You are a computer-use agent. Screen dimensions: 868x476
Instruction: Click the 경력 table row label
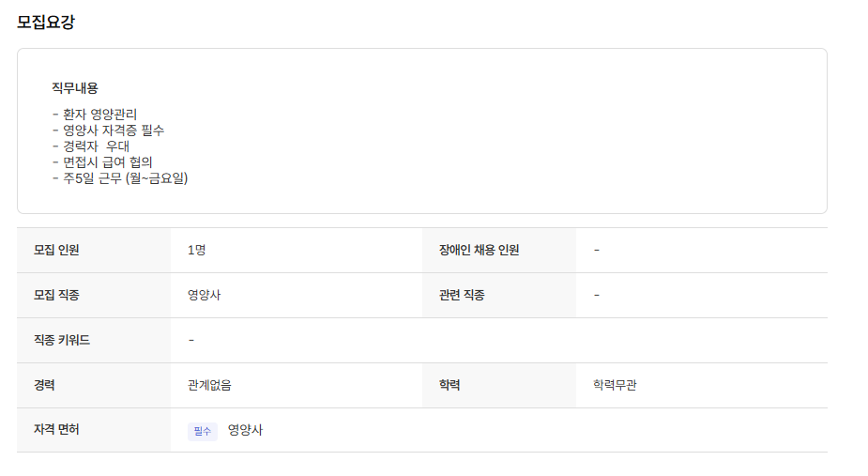(x=45, y=385)
